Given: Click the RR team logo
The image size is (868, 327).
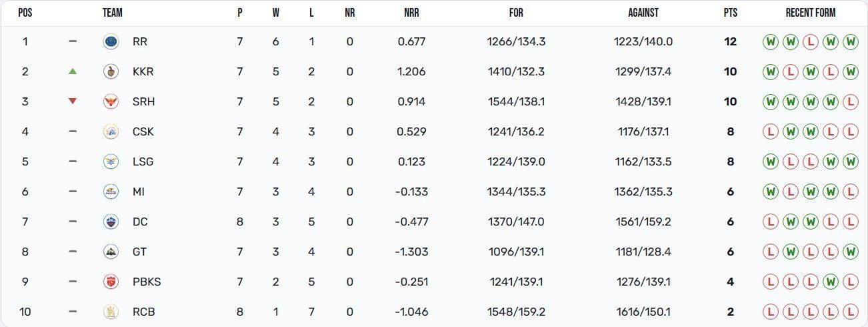Looking at the screenshot, I should (x=111, y=41).
